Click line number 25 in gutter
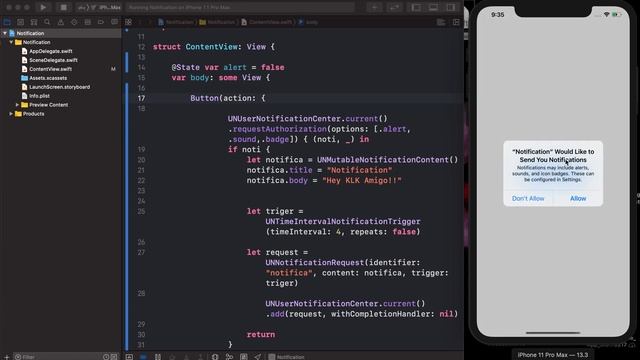Image resolution: width=640 pixels, height=360 pixels. point(141,211)
